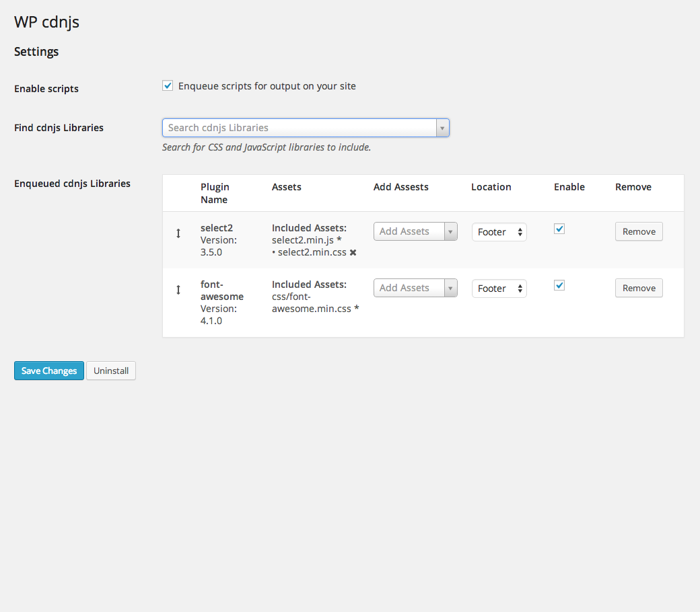
Task: Expand Add Assets dropdown for font-awesome
Action: [415, 288]
